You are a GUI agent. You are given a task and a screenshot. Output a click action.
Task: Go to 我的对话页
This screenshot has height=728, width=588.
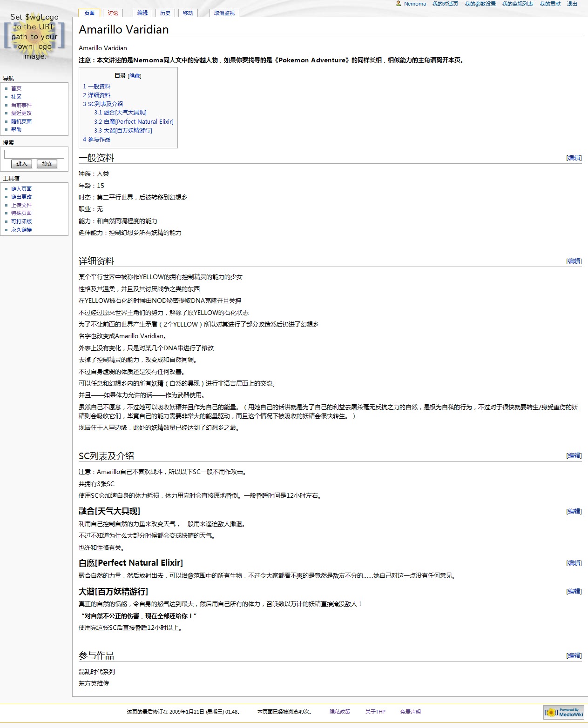445,4
